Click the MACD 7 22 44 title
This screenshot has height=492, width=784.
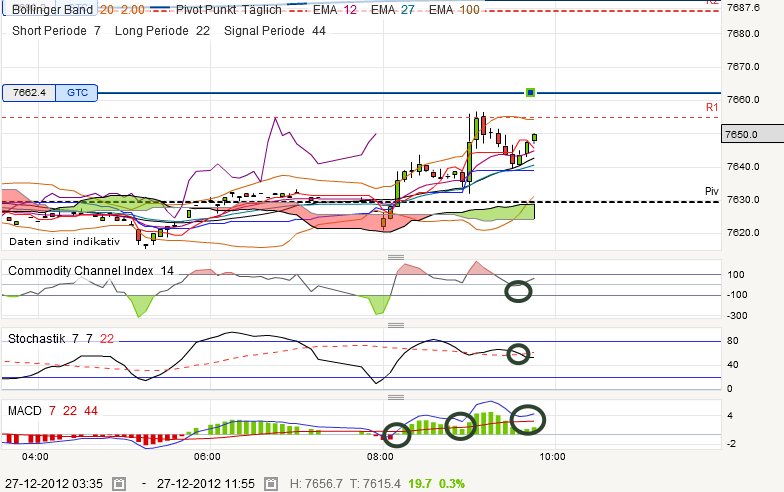pos(53,410)
